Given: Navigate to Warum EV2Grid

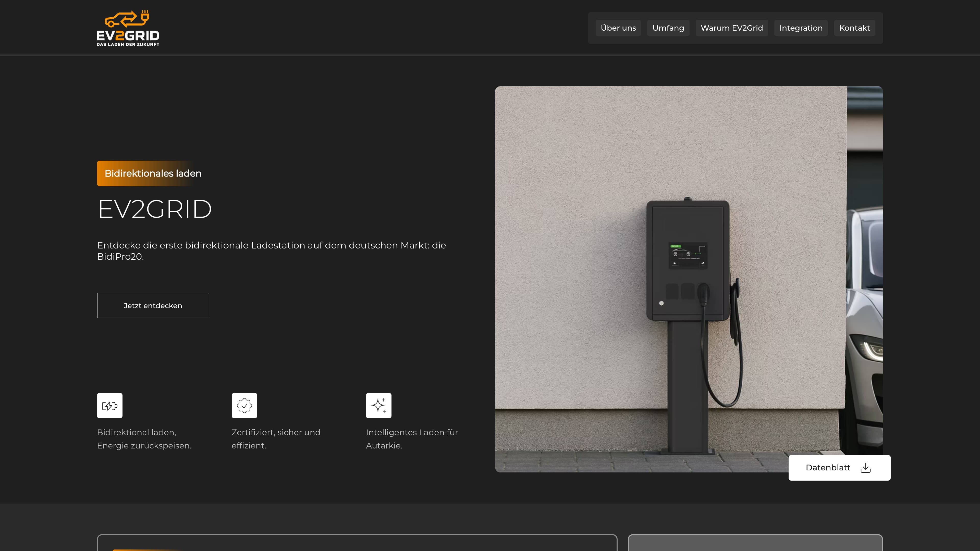Looking at the screenshot, I should pyautogui.click(x=732, y=28).
